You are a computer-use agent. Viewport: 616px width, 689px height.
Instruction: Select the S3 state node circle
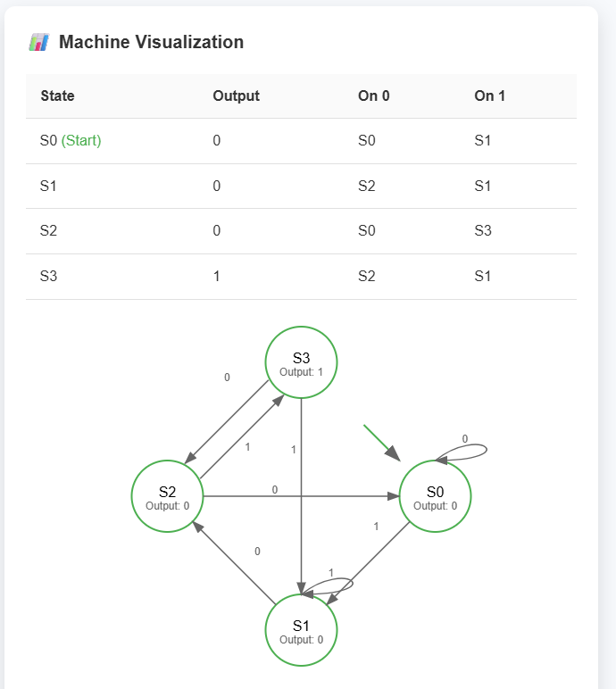click(x=301, y=362)
